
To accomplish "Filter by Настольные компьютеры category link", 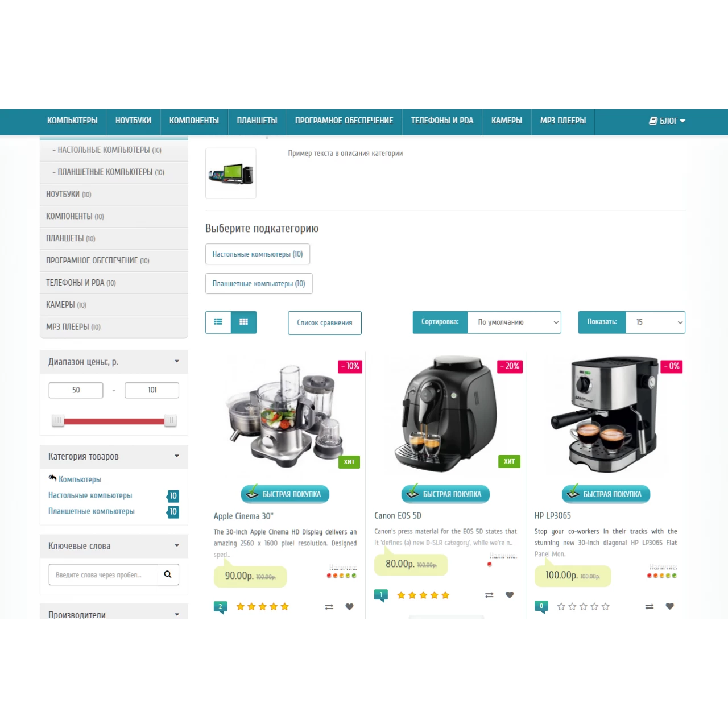I will 90,495.
